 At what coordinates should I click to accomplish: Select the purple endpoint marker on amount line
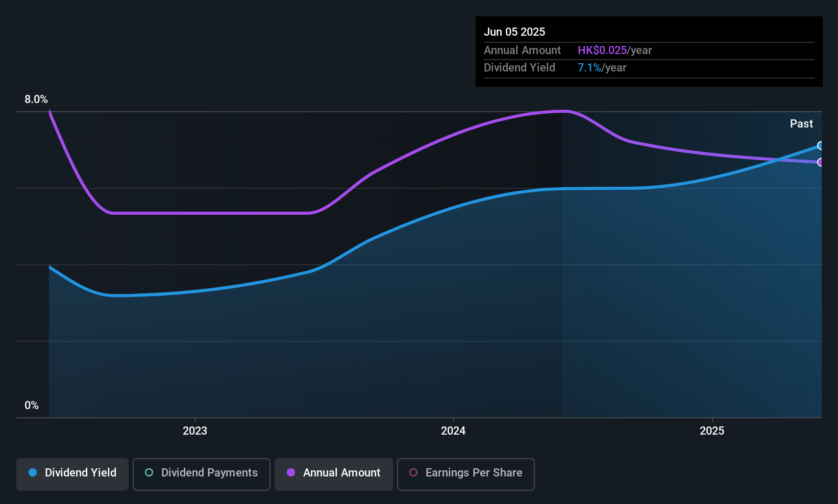pyautogui.click(x=820, y=162)
